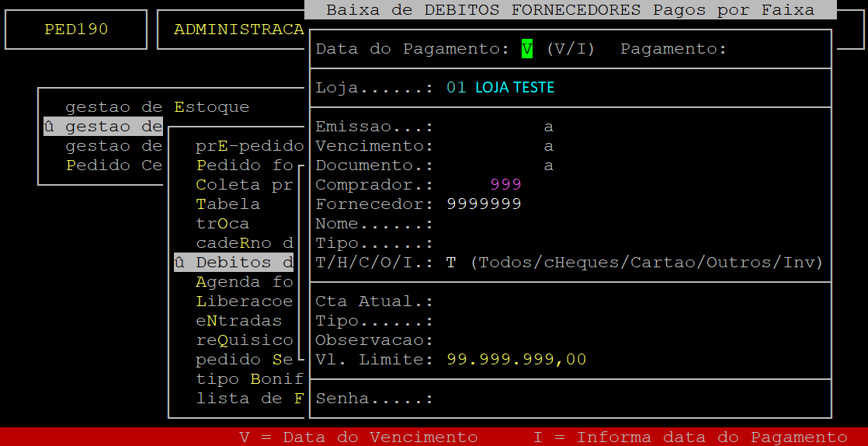This screenshot has width=868, height=446.
Task: Click the PED190 program code box
Action: click(76, 30)
